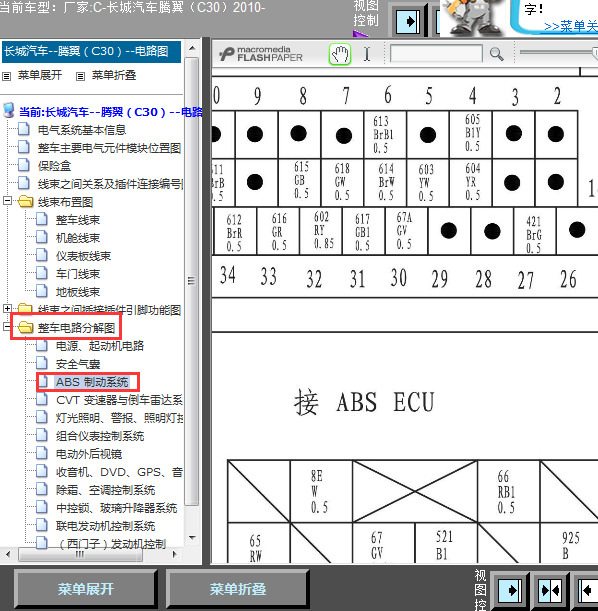This screenshot has width=598, height=611.
Task: Open the 机舱线束 document
Action: tap(78, 238)
